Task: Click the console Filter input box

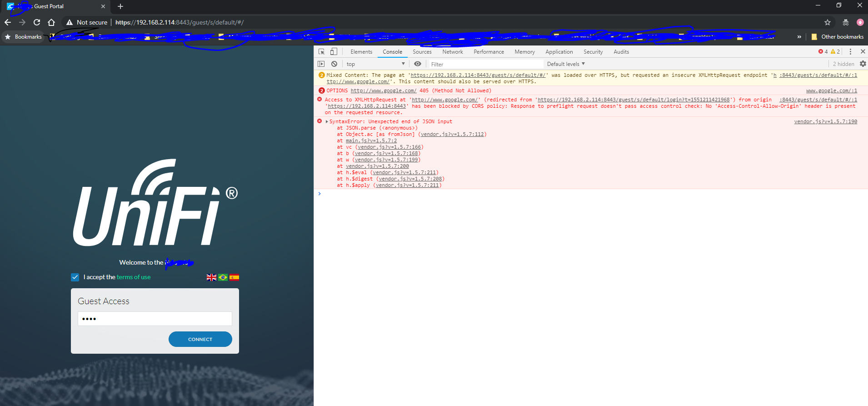Action: (485, 64)
